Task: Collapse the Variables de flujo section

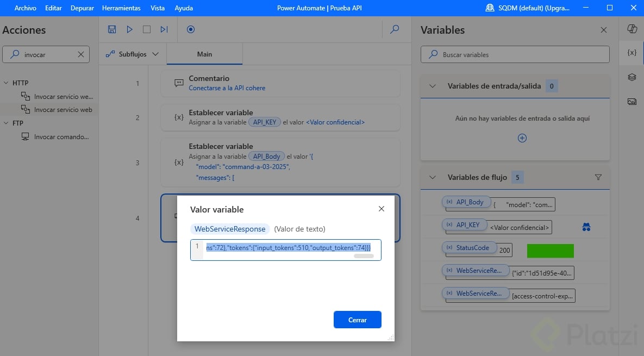Action: click(433, 177)
